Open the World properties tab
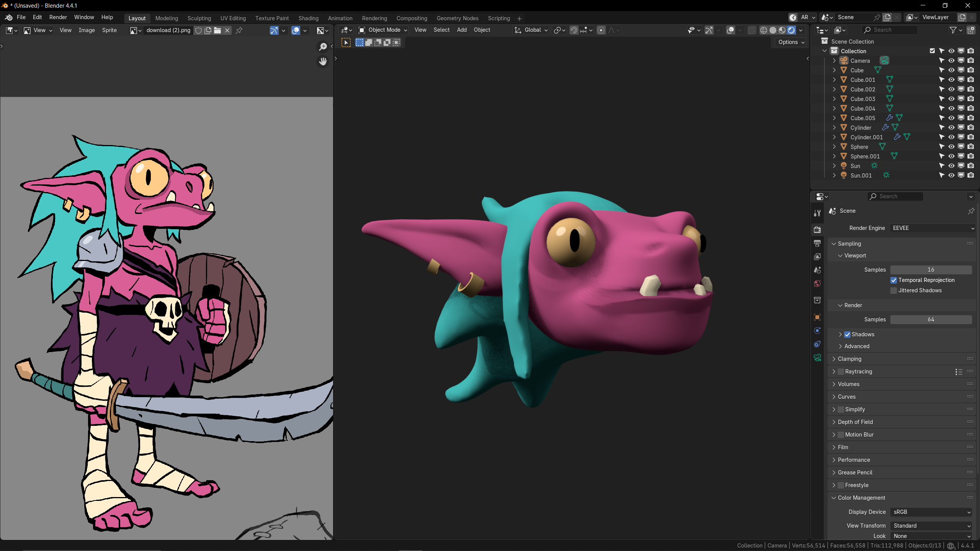Viewport: 980px width, 551px height. 817,284
